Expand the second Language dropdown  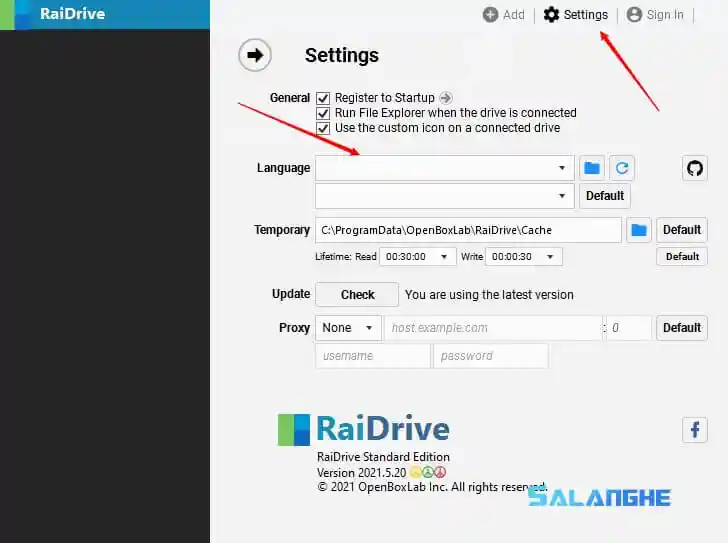[445, 196]
